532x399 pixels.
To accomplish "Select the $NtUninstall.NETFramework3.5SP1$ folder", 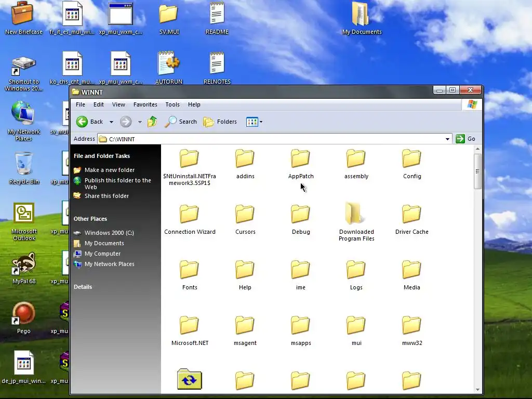I will point(189,168).
